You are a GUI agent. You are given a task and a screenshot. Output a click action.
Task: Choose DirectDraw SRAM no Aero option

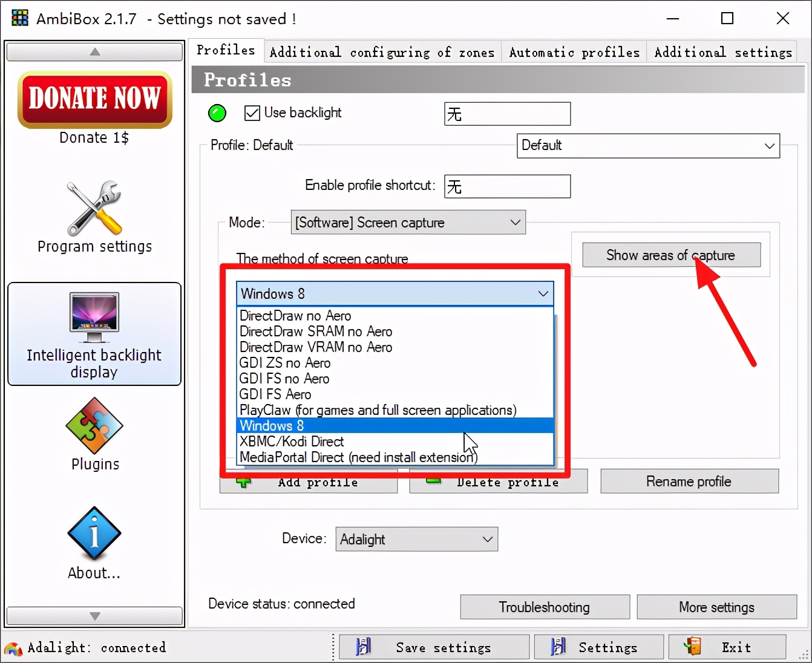[395, 331]
